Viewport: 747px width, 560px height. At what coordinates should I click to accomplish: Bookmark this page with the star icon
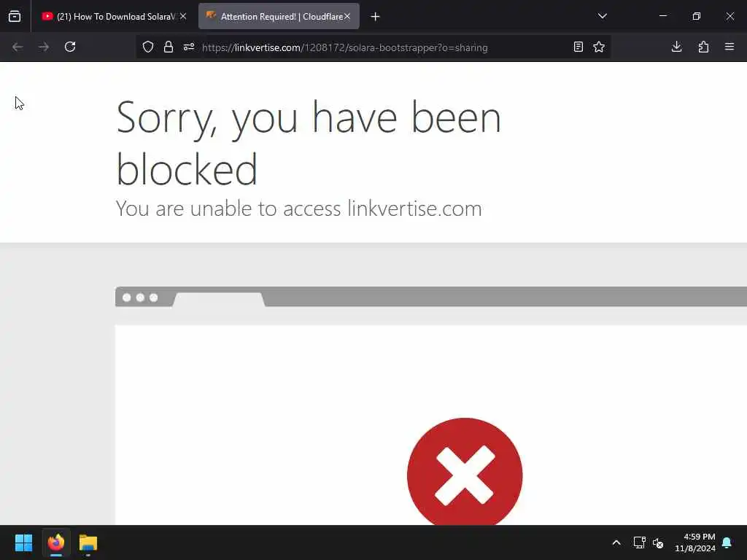[x=599, y=47]
